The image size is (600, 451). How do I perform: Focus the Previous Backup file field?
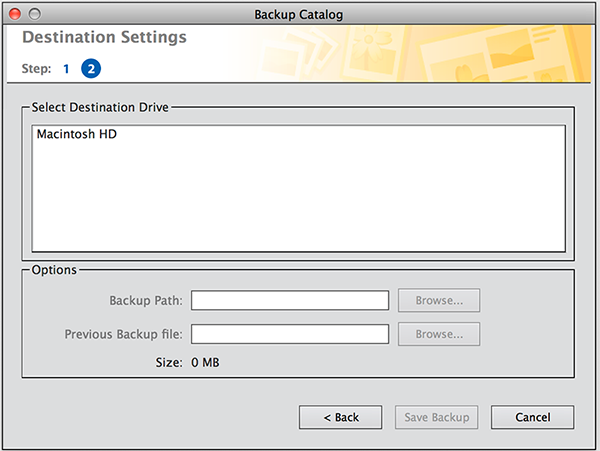point(289,334)
